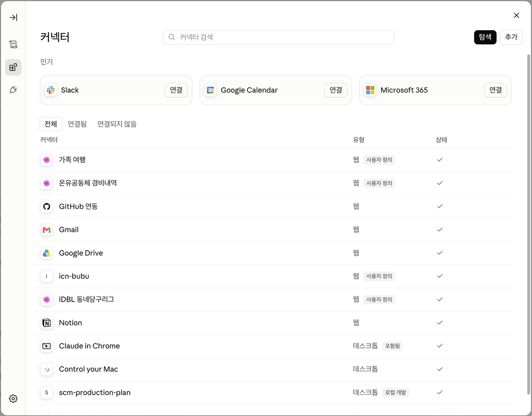
Task: Focus the 커넥터 검색 search field
Action: pyautogui.click(x=278, y=37)
